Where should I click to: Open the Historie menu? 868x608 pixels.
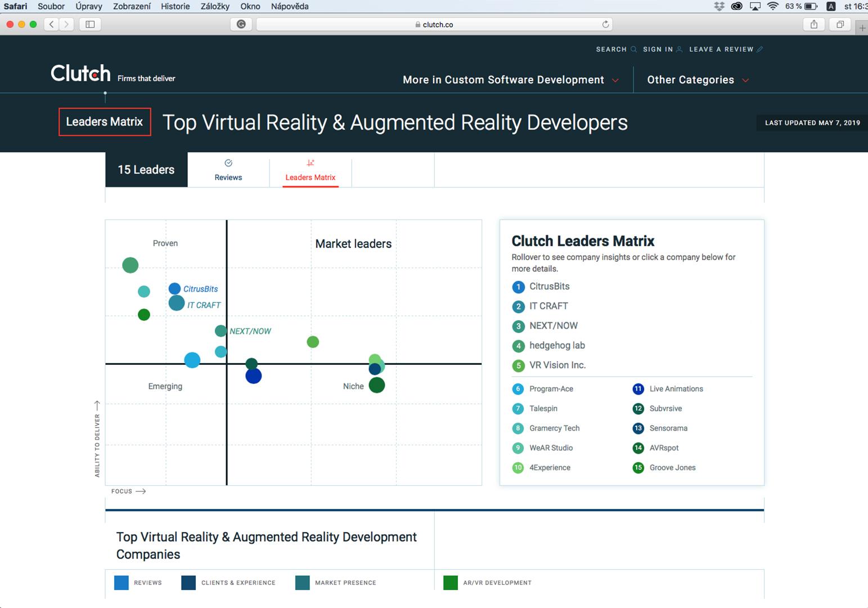[176, 6]
